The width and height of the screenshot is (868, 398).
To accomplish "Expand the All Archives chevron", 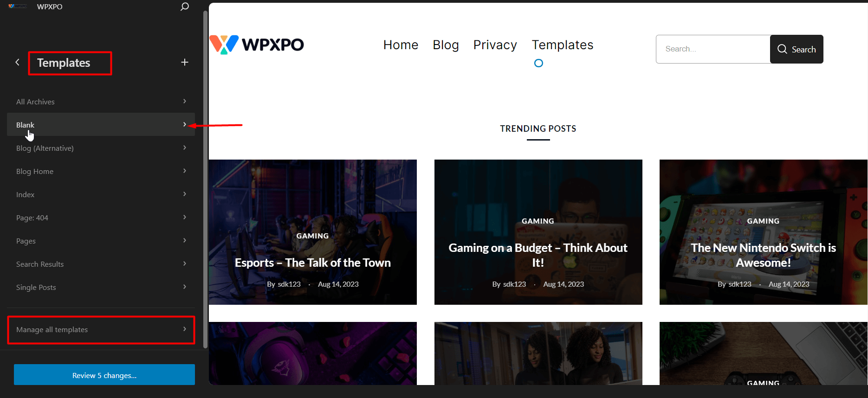I will 185,101.
